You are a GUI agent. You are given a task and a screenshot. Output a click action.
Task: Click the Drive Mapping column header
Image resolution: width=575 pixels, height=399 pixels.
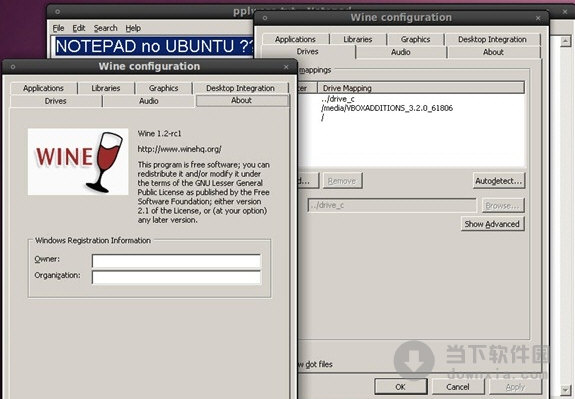click(421, 88)
